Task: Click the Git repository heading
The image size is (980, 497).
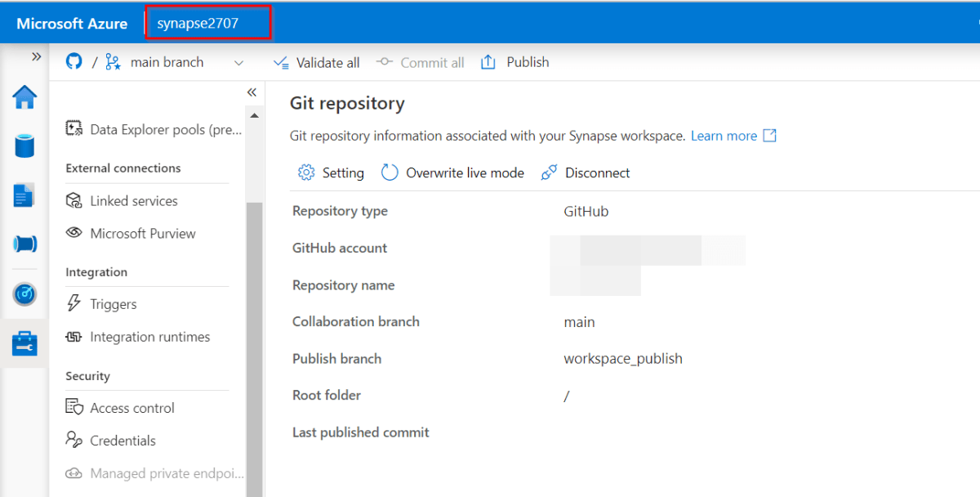Action: point(347,103)
